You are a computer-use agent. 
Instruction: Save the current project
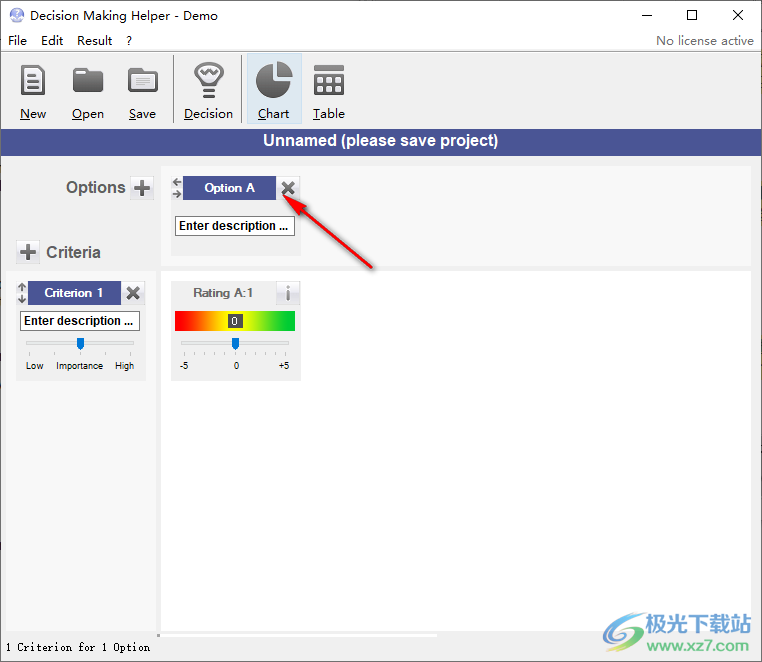pos(142,90)
